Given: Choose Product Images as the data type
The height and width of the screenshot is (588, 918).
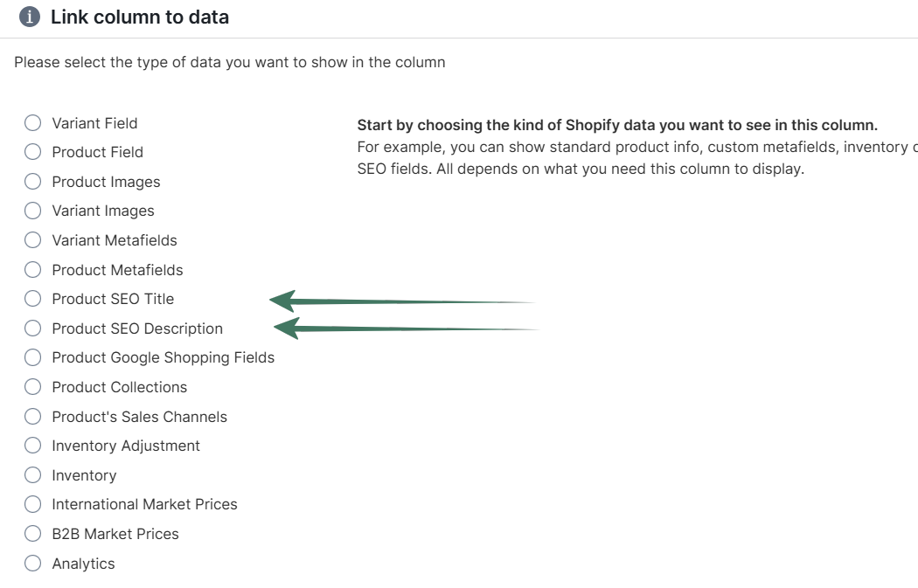Looking at the screenshot, I should point(32,181).
